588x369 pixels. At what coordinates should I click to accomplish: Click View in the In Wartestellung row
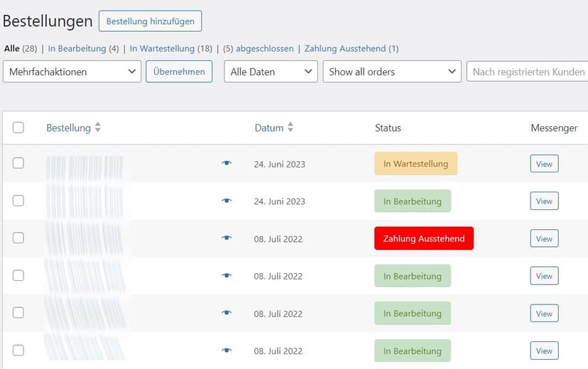544,164
